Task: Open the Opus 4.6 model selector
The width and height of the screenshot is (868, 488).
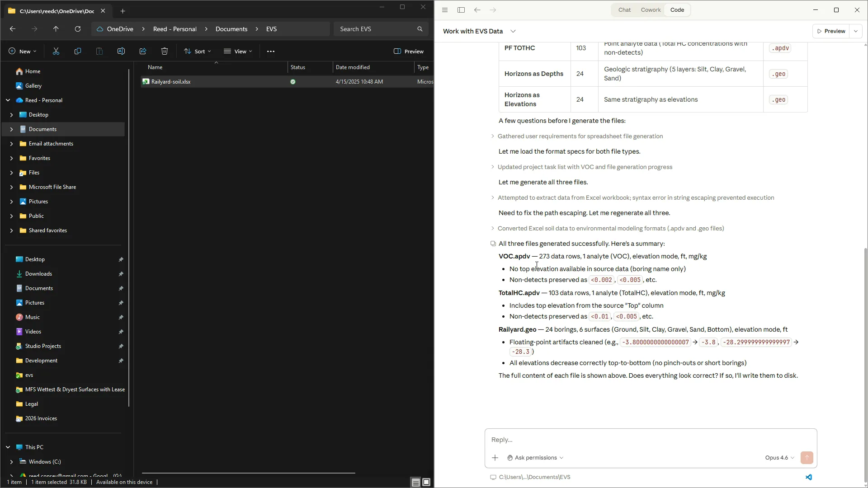Action: (x=779, y=458)
